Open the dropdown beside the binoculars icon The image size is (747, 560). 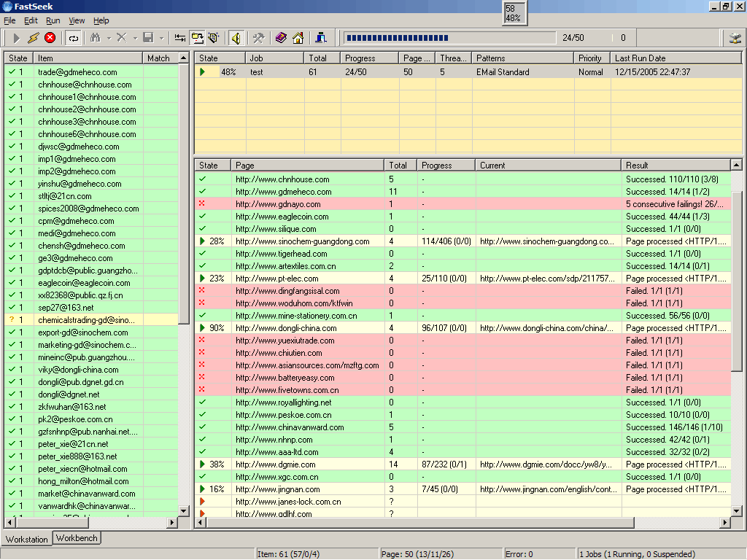[108, 37]
